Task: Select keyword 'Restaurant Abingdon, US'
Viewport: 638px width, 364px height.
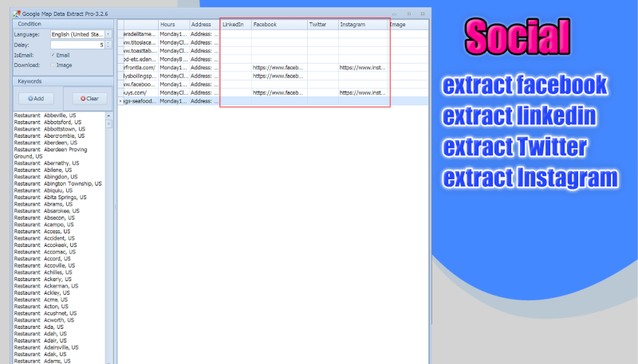Action: [46, 177]
